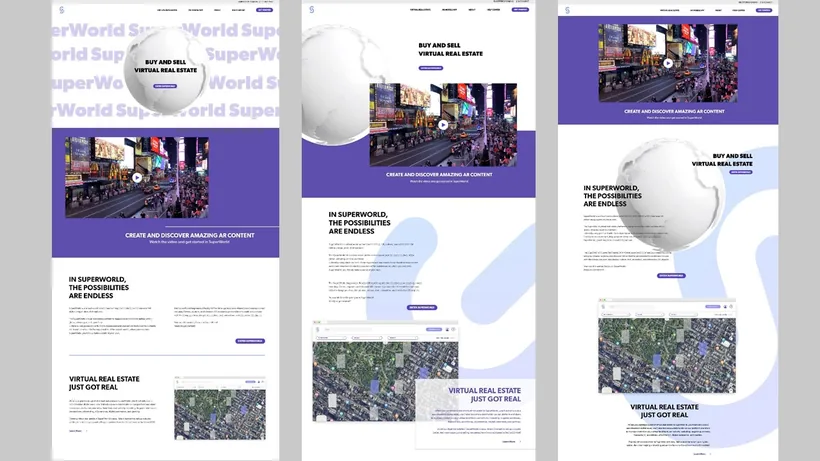820x461 pixels.
Task: Click the purple nav pill button in middle mockup
Action: click(x=520, y=9)
